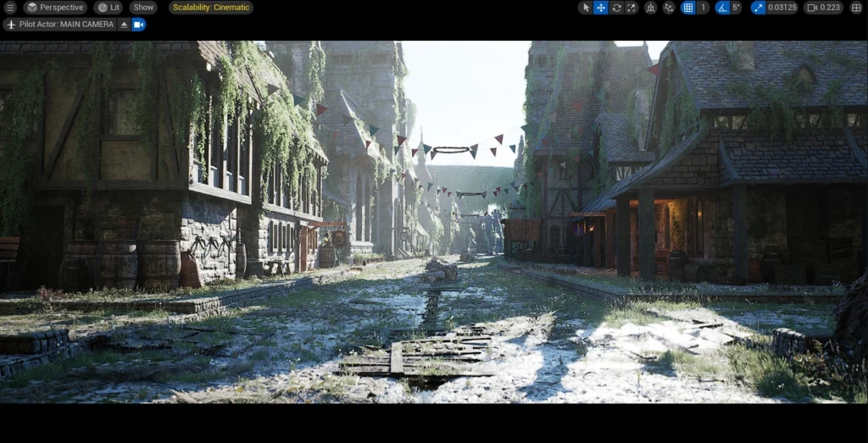Screen dimensions: 868x443
Task: Toggle the exact camera view button
Action: [x=139, y=25]
